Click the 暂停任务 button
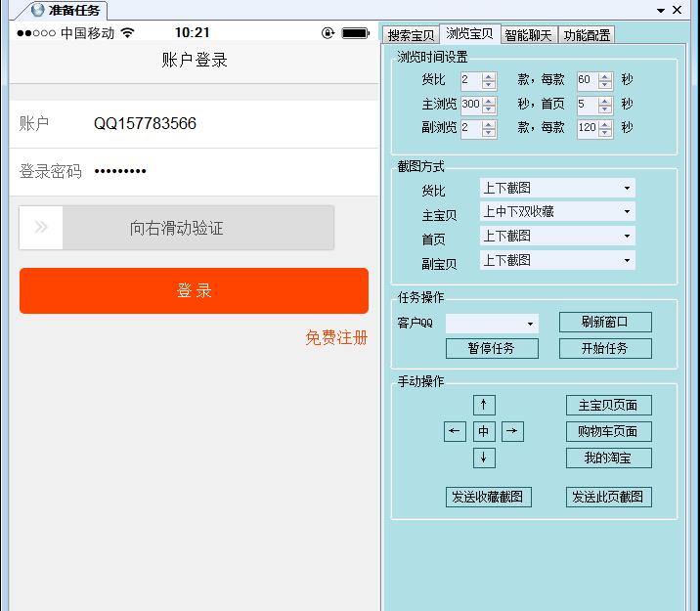 coord(492,348)
